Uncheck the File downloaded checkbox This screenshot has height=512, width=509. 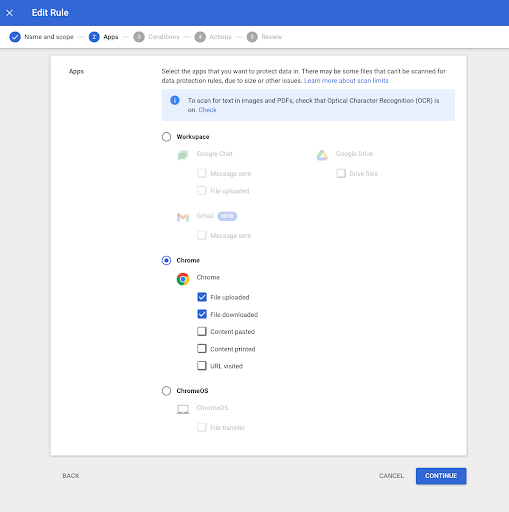coord(202,314)
